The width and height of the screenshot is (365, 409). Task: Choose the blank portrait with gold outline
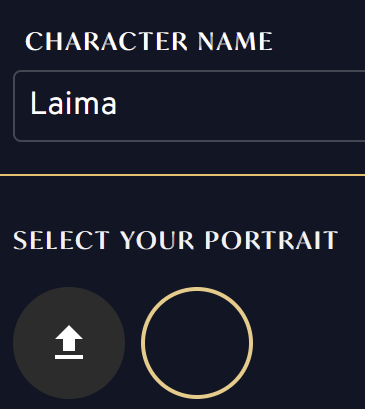(197, 343)
